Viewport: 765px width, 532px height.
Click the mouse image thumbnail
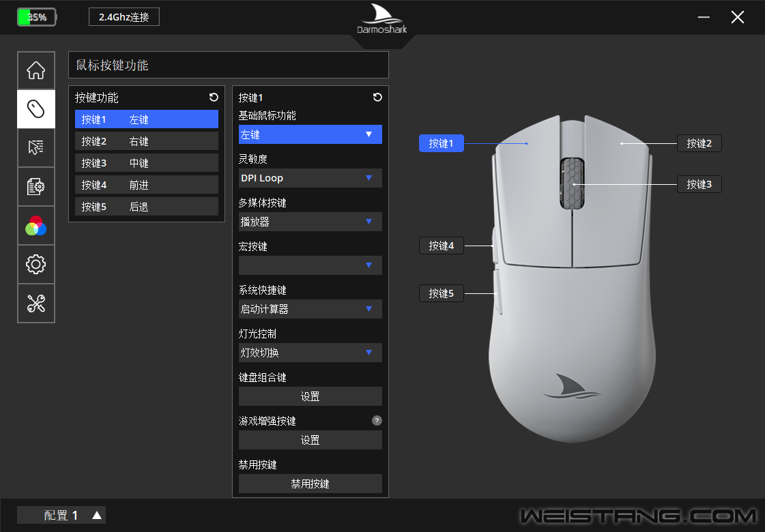pos(572,279)
